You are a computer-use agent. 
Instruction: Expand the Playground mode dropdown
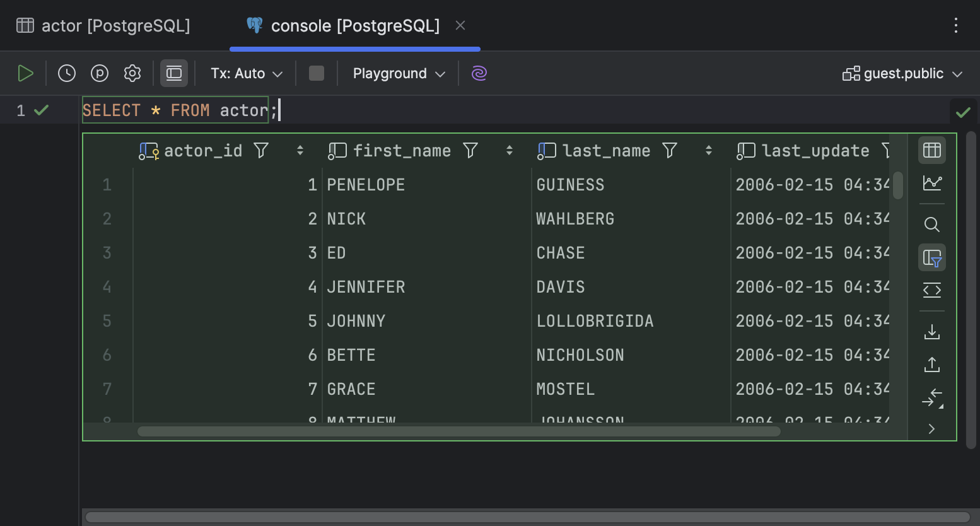point(399,74)
